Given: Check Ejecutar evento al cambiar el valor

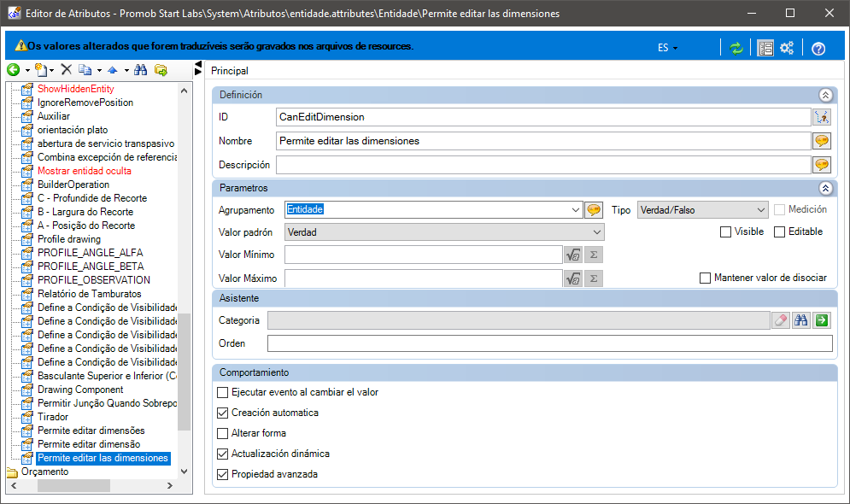Looking at the screenshot, I should click(222, 392).
